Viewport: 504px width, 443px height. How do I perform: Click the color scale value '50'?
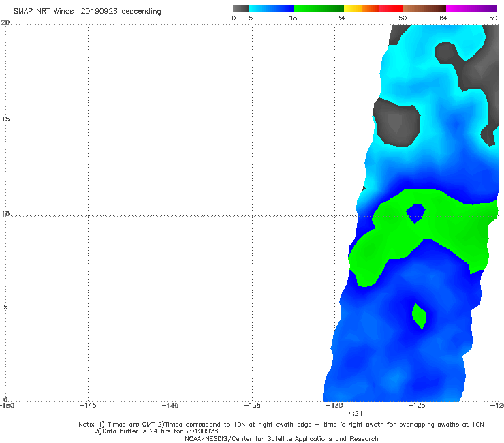click(x=403, y=18)
